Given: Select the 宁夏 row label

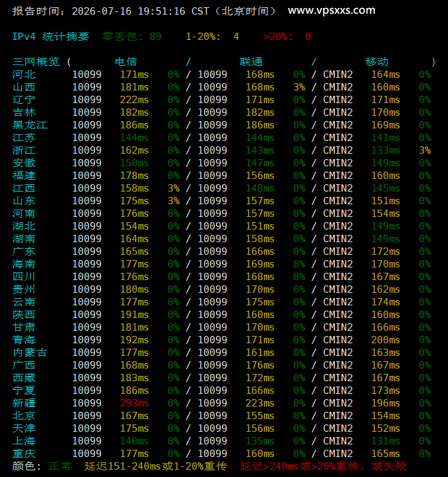Looking at the screenshot, I should tap(24, 391).
